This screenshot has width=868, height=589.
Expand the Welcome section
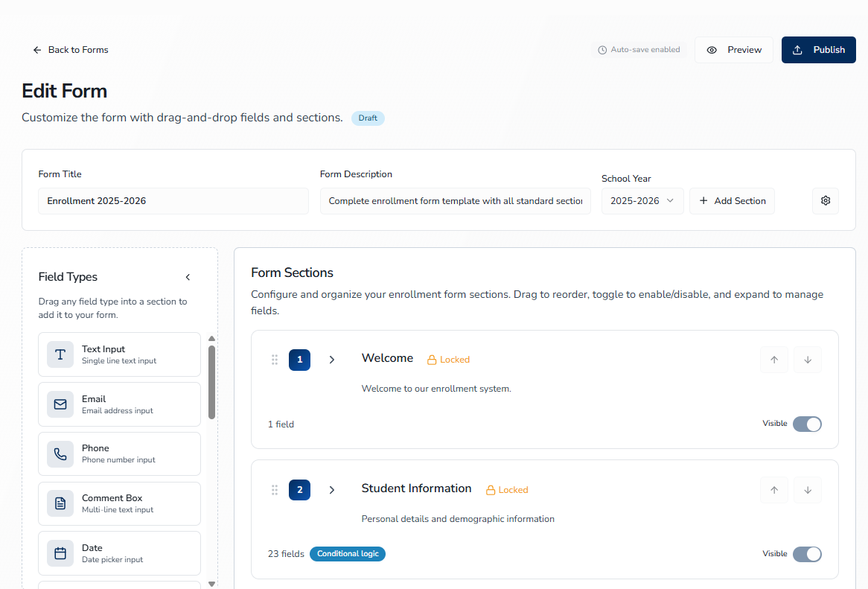pyautogui.click(x=331, y=360)
